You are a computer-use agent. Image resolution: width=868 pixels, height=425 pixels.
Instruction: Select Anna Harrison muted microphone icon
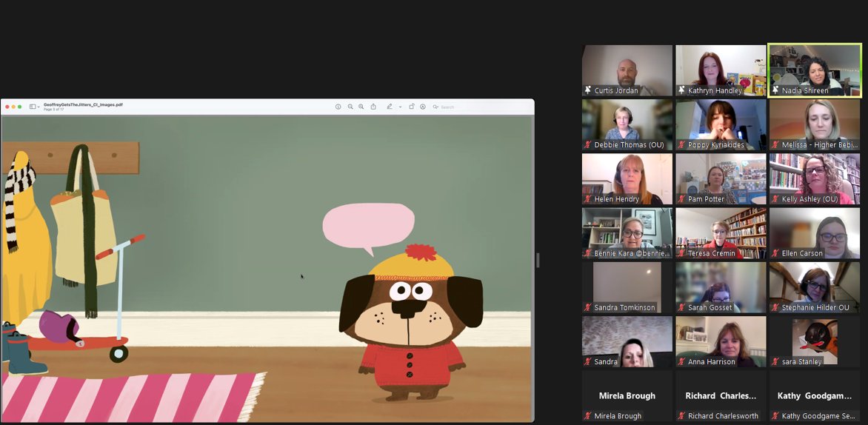(x=681, y=361)
